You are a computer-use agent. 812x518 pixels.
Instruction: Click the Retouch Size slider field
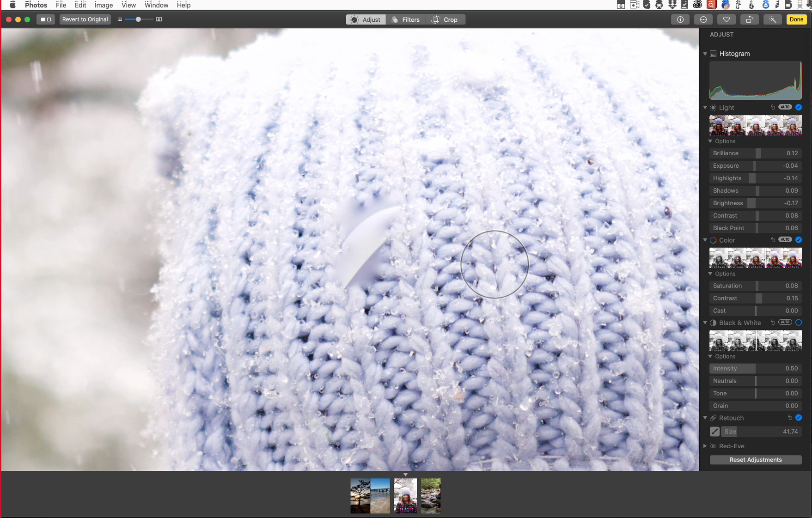pos(761,432)
